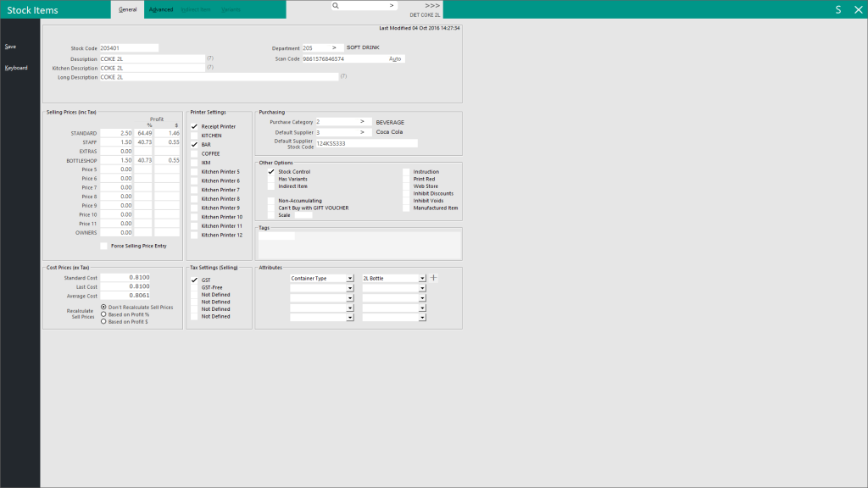Click the '+' icon to add an attribute

pyautogui.click(x=433, y=276)
